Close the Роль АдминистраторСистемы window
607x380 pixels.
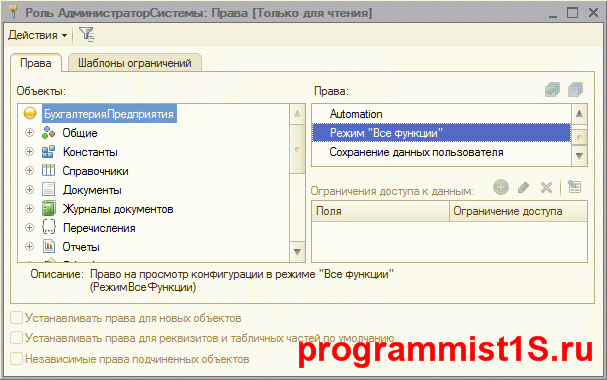pos(593,12)
